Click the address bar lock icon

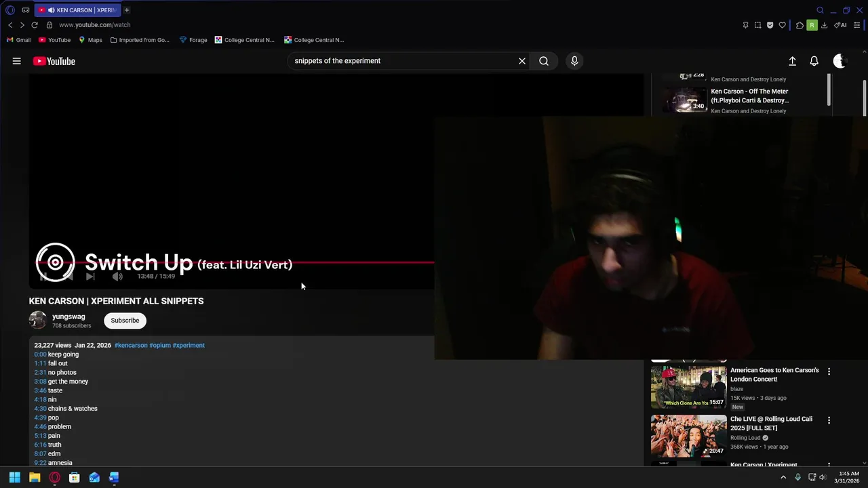(50, 25)
